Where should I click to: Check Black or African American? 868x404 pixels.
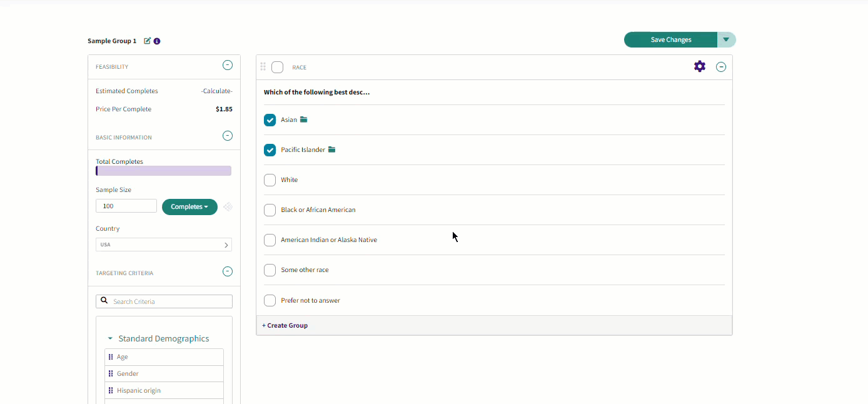pyautogui.click(x=270, y=210)
